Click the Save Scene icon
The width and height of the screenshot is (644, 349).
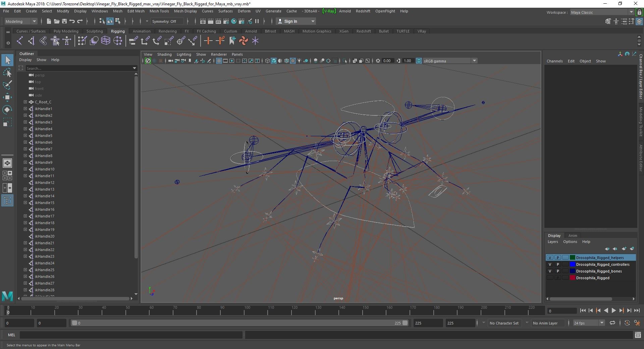(64, 21)
